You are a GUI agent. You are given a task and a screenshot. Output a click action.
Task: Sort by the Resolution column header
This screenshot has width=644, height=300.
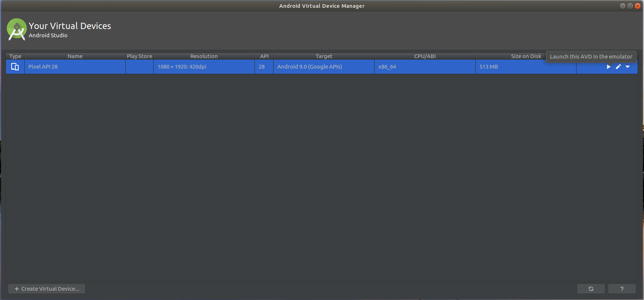[204, 56]
